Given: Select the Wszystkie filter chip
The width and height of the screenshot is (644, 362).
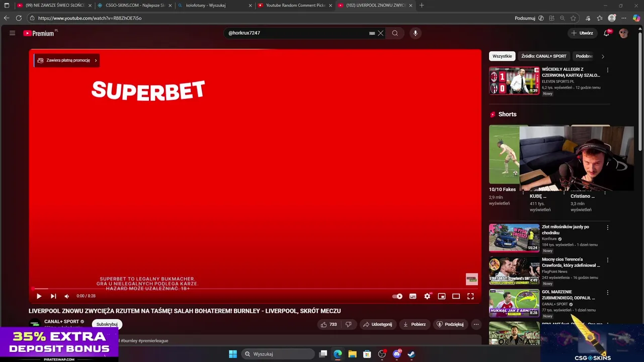Looking at the screenshot, I should 502,56.
